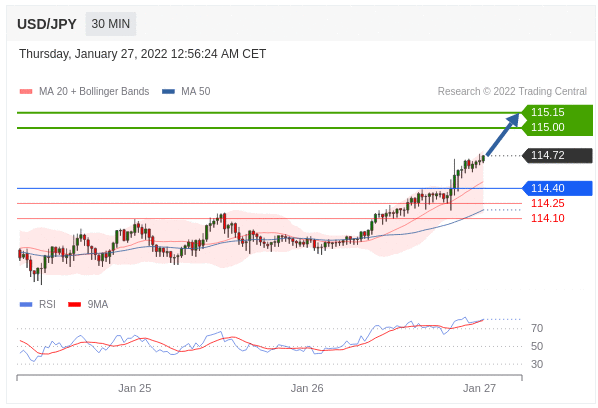Click the Research Trading Central copyright text
Screen dimensions: 598x408
(512, 92)
